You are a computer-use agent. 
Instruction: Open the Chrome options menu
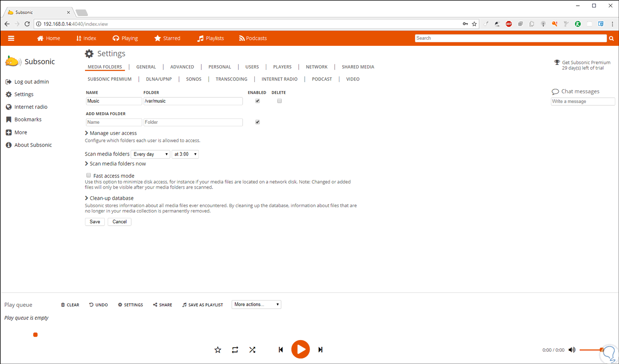pos(612,24)
